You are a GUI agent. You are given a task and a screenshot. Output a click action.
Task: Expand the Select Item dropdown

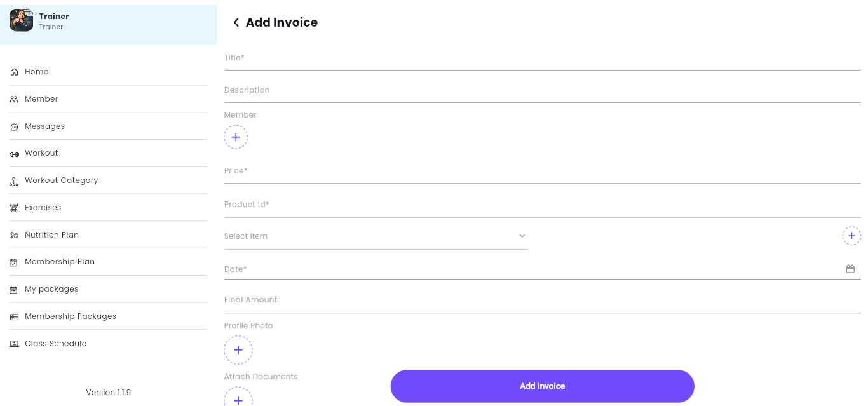[x=376, y=236]
